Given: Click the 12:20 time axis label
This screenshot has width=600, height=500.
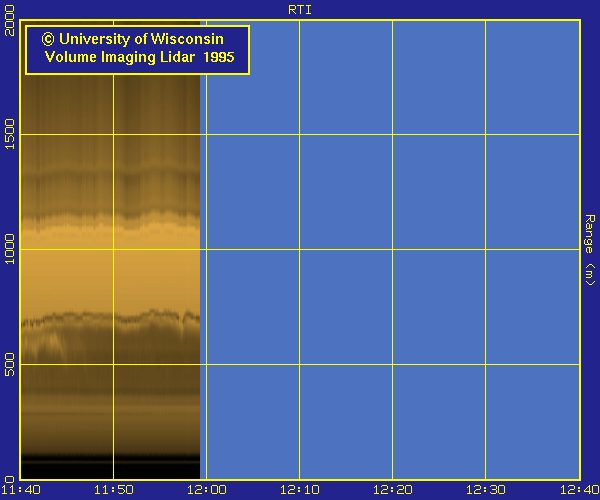Looking at the screenshot, I should click(393, 490).
